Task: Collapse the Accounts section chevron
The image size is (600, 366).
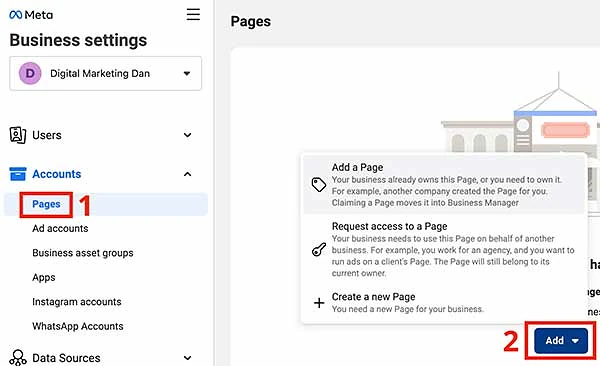Action: [x=188, y=174]
